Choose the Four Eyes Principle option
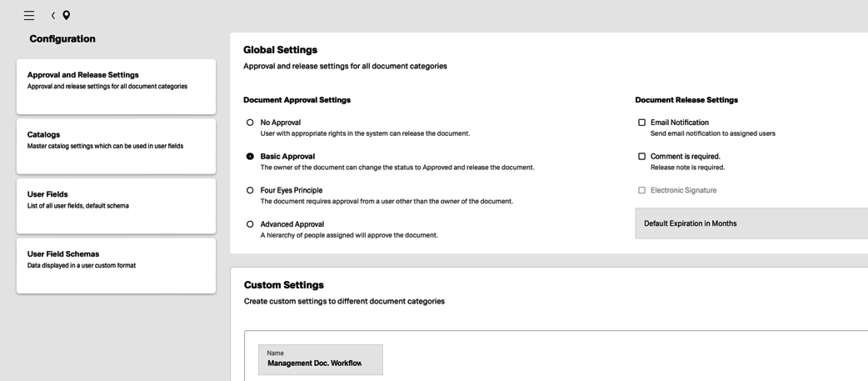 point(250,190)
